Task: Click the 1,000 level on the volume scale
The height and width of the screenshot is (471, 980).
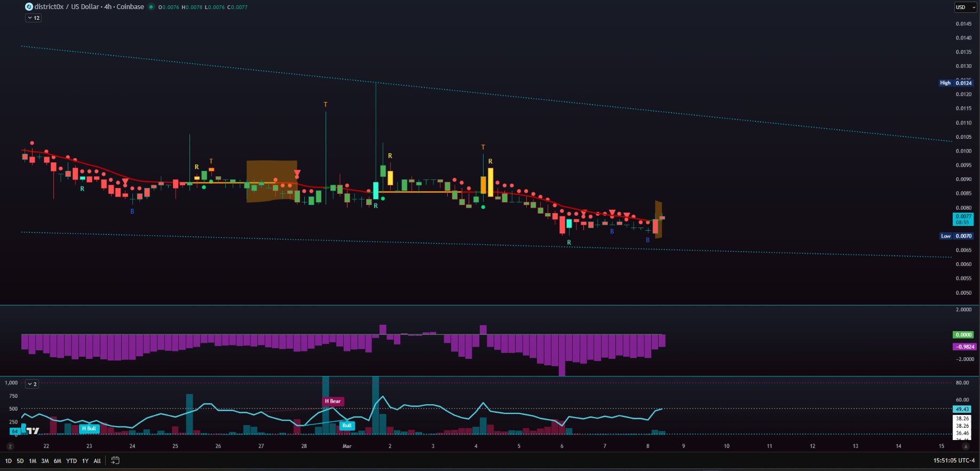Action: [11, 383]
